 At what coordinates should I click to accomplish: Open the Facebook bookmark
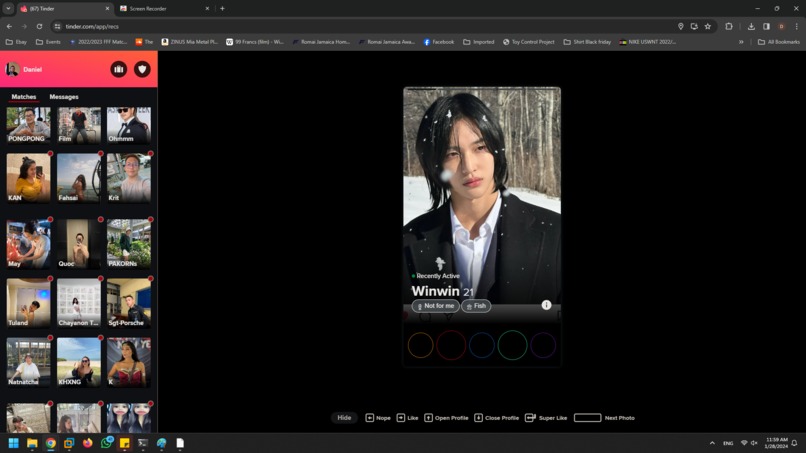(x=438, y=42)
